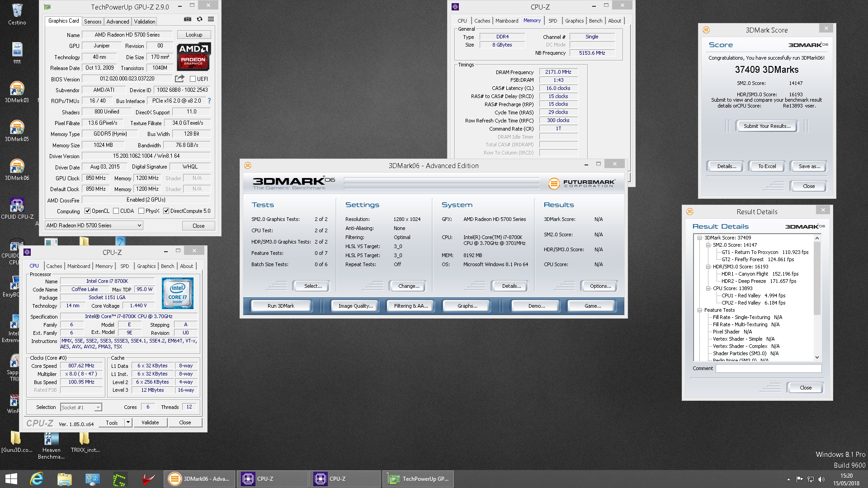Image resolution: width=868 pixels, height=488 pixels.
Task: Click the TechPowerUp GPU-Z taskbar button
Action: click(419, 479)
